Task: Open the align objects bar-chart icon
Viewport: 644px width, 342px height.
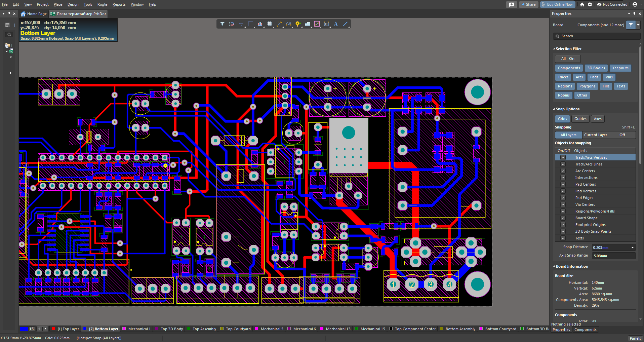Action: pos(260,24)
